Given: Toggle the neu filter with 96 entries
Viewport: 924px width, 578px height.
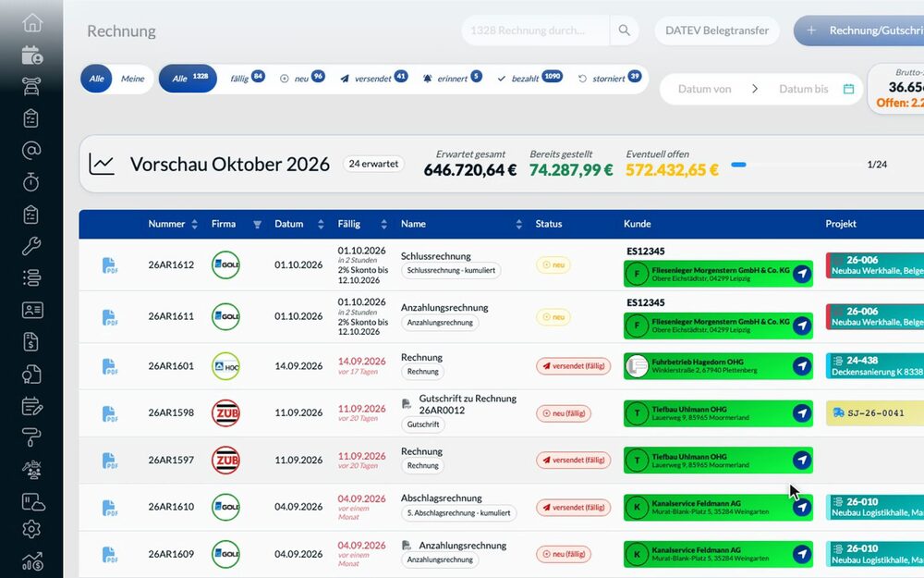Looking at the screenshot, I should (x=302, y=78).
